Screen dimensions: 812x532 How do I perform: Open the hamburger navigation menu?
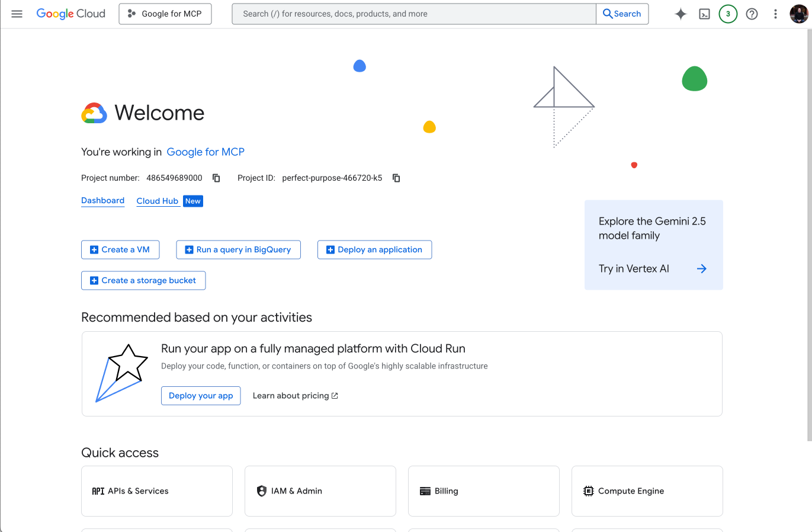(17, 14)
